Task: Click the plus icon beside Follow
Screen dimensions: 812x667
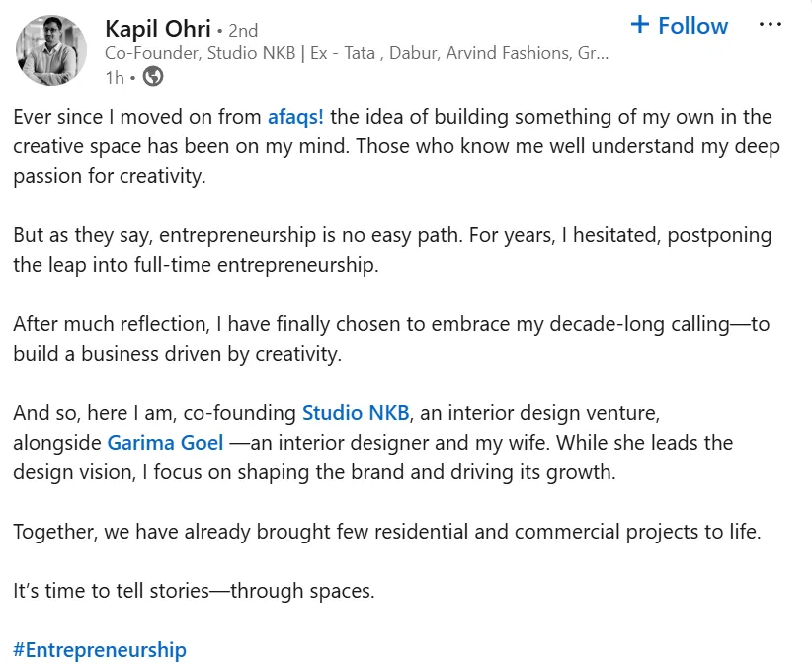Action: coord(640,25)
